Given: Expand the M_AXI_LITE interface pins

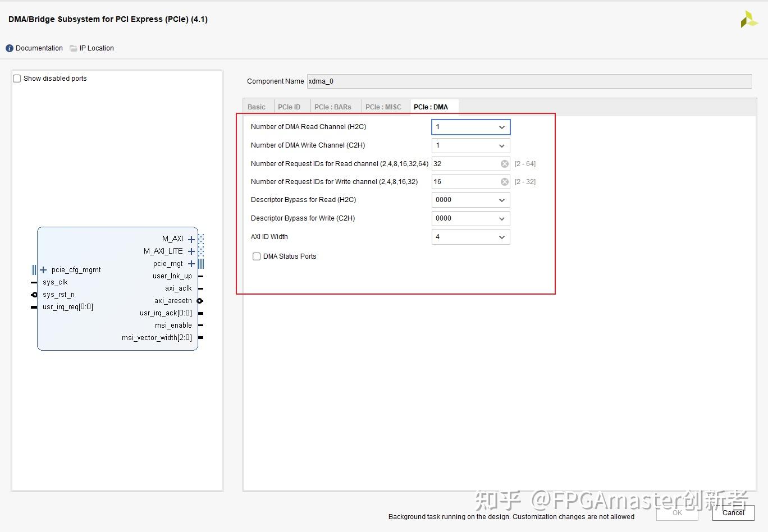Looking at the screenshot, I should click(191, 251).
